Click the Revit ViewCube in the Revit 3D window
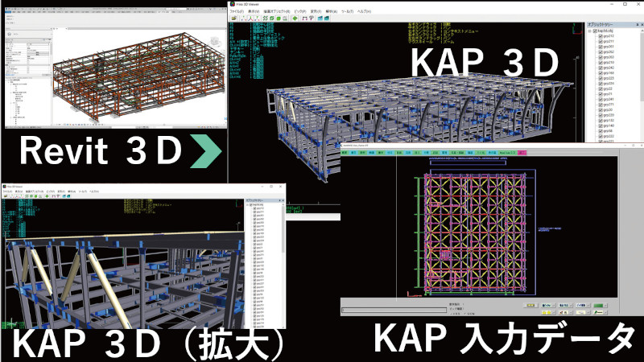 [x=214, y=42]
